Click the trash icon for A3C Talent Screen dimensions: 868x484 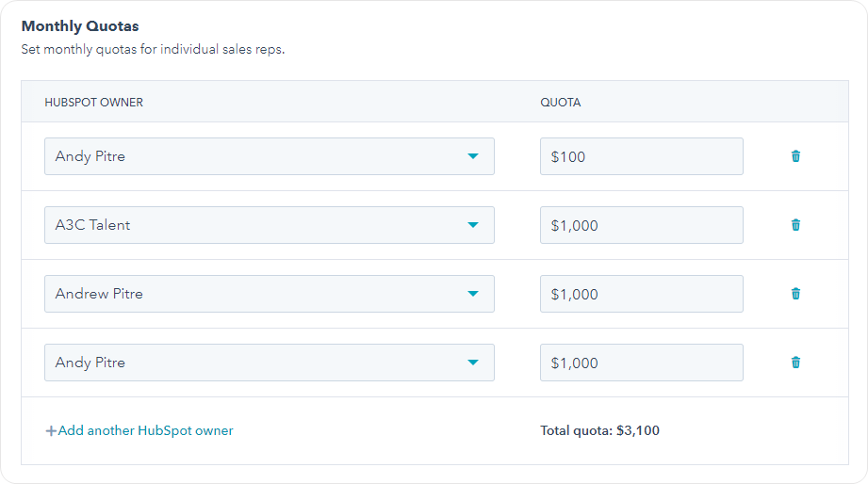tap(795, 225)
